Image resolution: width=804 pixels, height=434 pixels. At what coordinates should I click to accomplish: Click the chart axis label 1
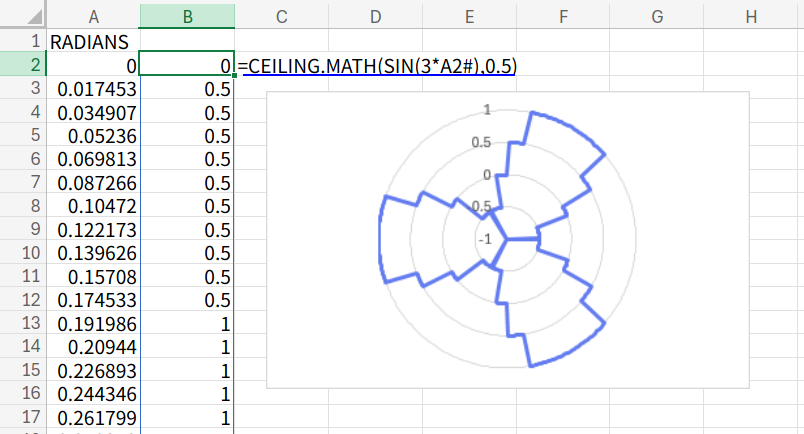487,110
